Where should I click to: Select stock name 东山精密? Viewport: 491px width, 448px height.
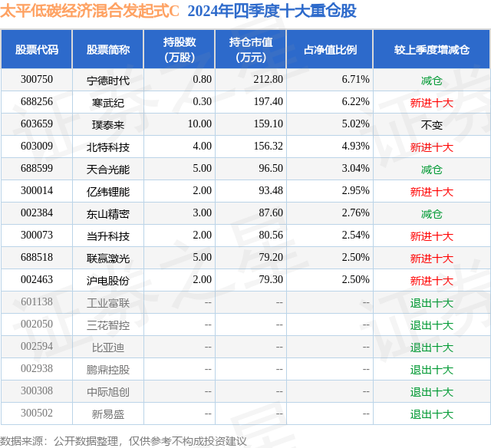[x=108, y=214]
